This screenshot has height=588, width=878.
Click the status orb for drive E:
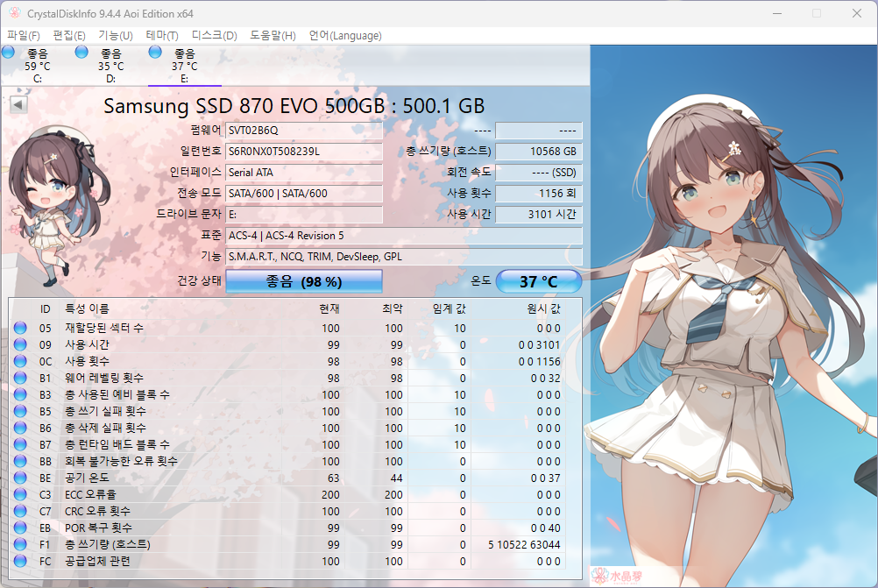tap(155, 52)
